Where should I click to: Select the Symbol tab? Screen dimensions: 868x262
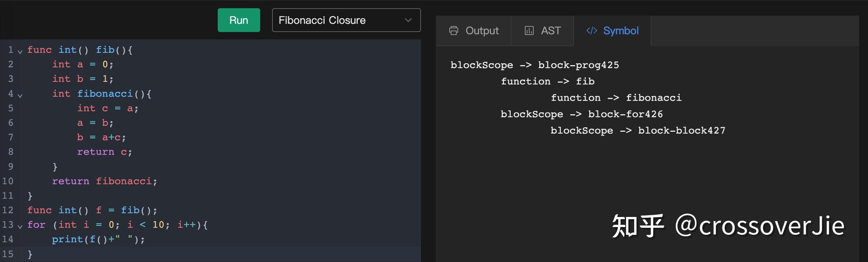tap(612, 31)
